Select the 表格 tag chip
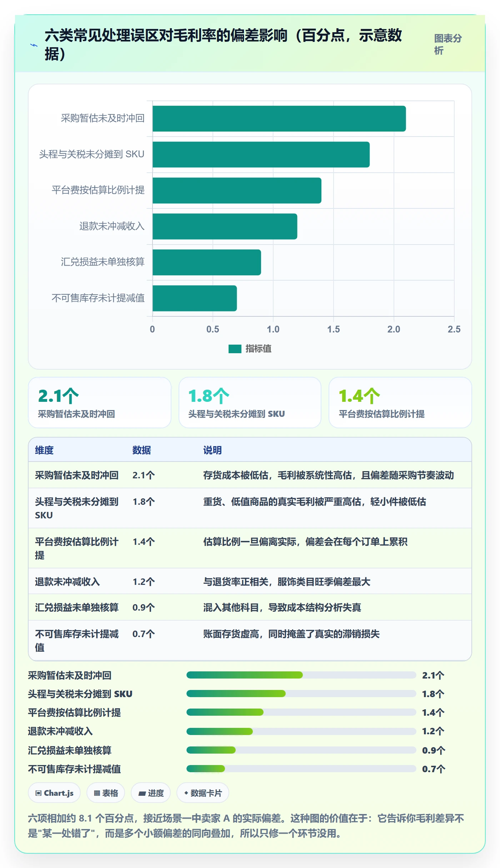Image resolution: width=500 pixels, height=868 pixels. (106, 793)
